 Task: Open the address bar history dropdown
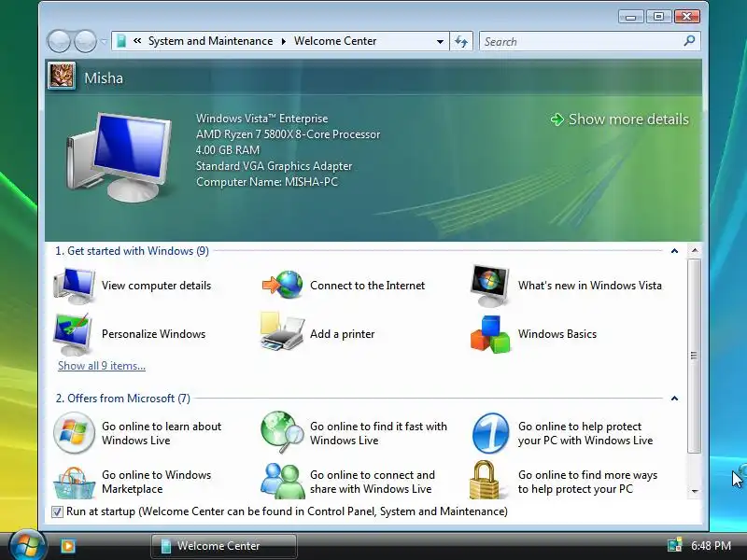tap(440, 41)
